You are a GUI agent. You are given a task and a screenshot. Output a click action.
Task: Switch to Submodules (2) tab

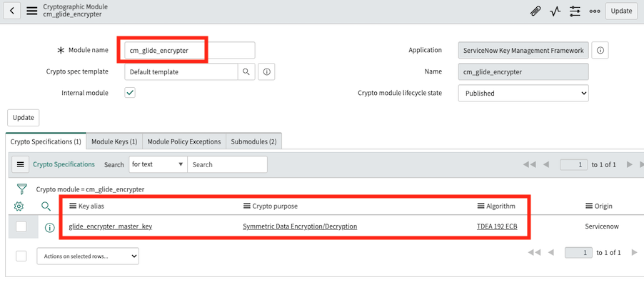(x=253, y=141)
